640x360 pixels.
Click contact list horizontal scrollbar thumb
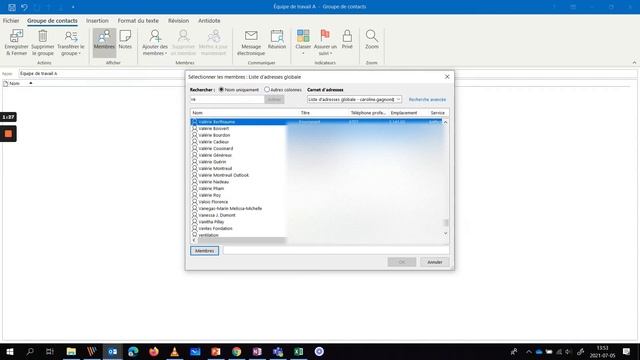[x=242, y=240]
